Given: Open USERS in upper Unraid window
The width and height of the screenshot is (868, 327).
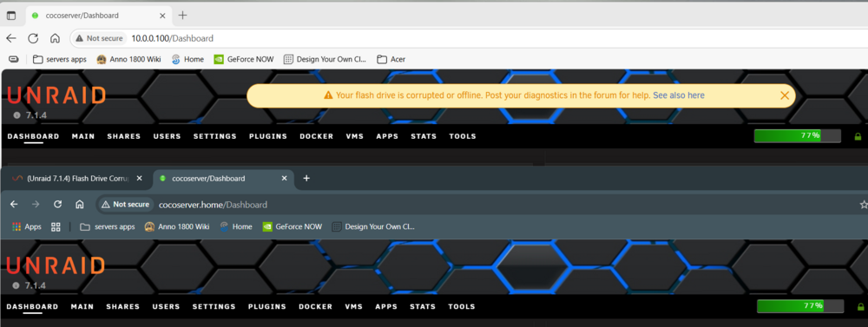Looking at the screenshot, I should pos(167,136).
